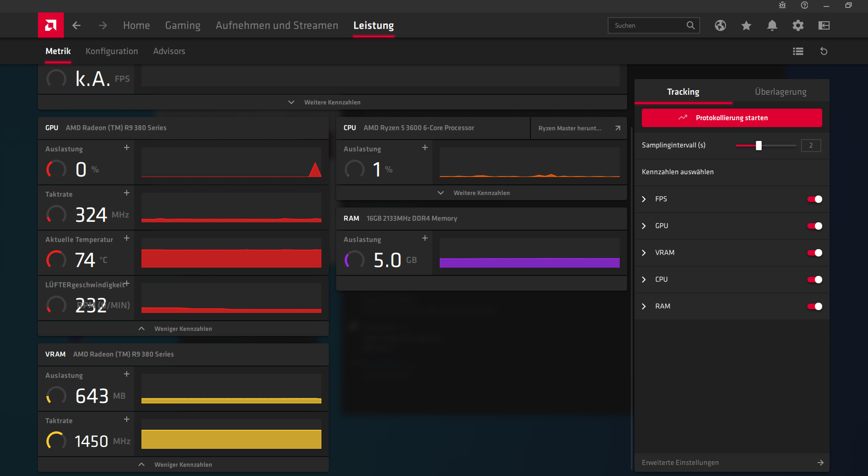Switch to the Überlagerung tab

click(781, 92)
